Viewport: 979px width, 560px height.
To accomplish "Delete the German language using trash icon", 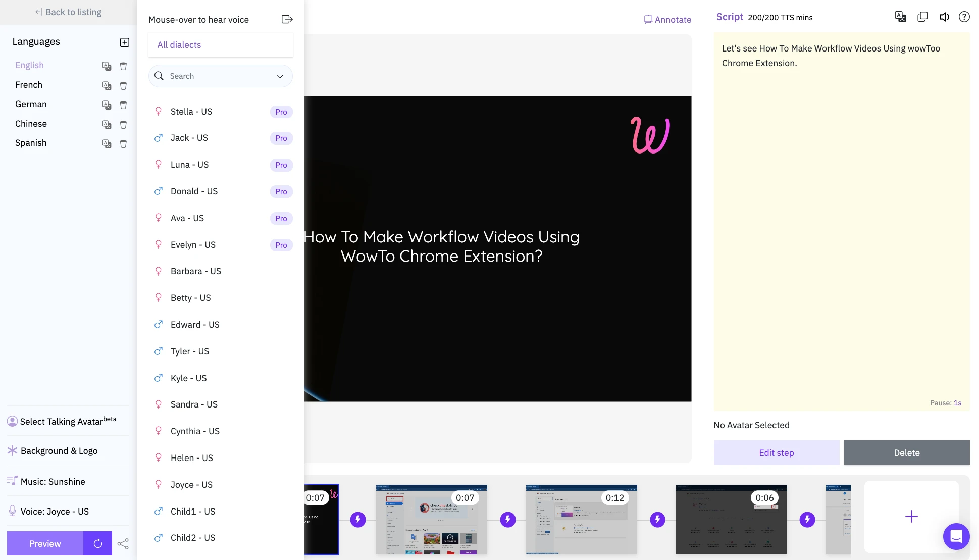I will tap(123, 105).
